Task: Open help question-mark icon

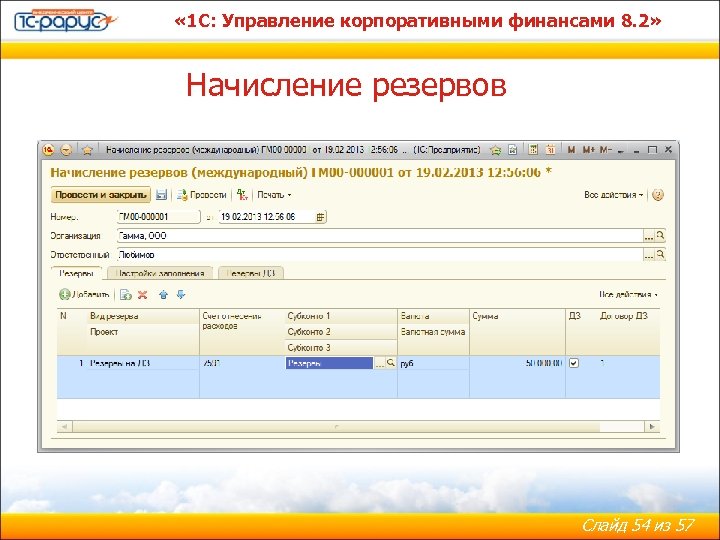Action: [658, 195]
